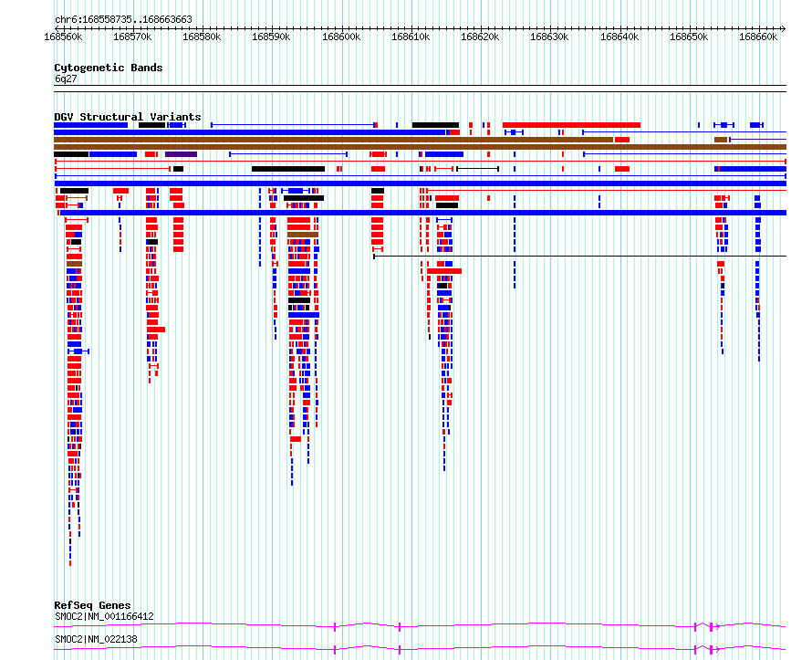The height and width of the screenshot is (660, 812).
Task: Click the long black variant bar spanning 168587k–168597k
Action: (x=288, y=169)
